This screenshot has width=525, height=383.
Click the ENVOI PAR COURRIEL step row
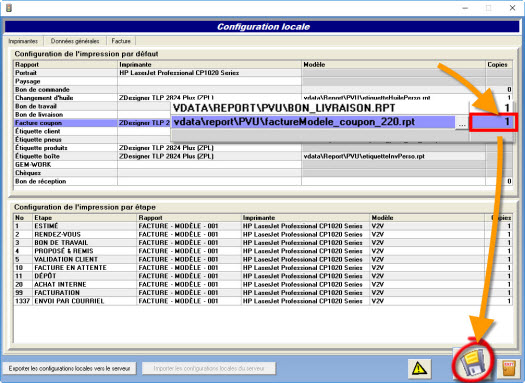[263, 301]
